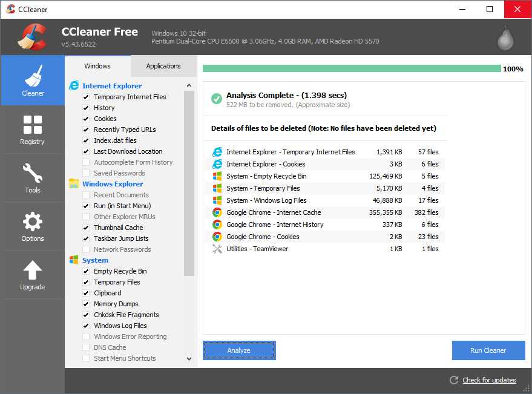Image resolution: width=532 pixels, height=394 pixels.
Task: Click the options list scrollbar thumb
Action: 189,183
